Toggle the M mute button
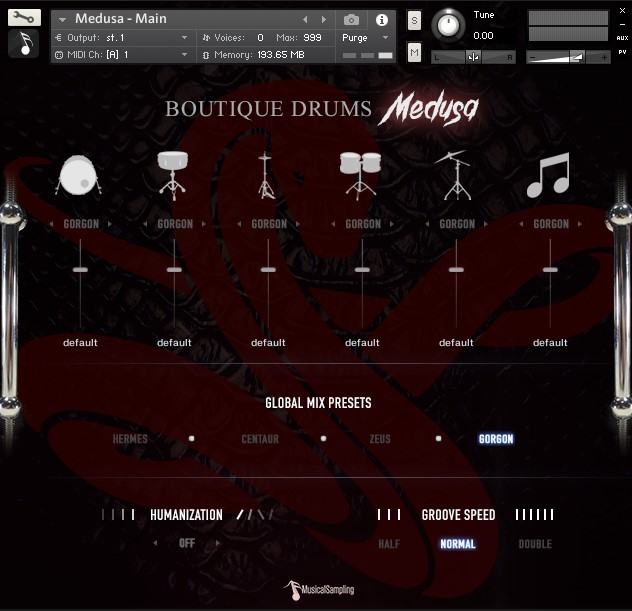Image resolution: width=632 pixels, height=611 pixels. (414, 52)
